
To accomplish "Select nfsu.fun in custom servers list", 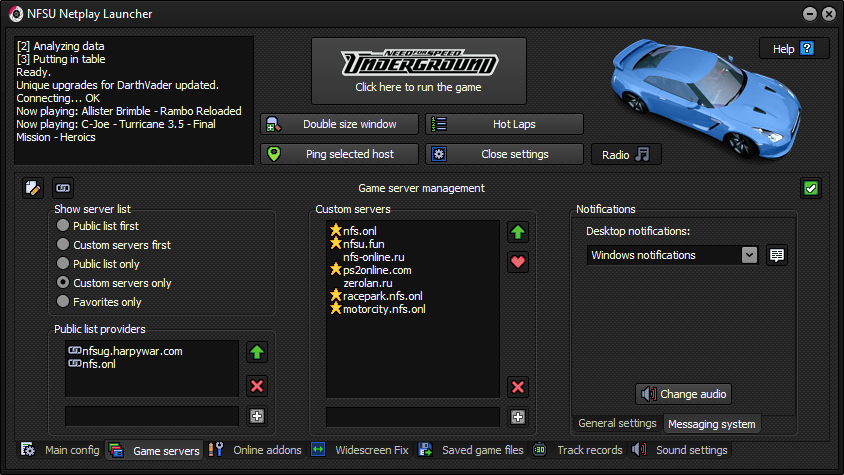I will pyautogui.click(x=363, y=244).
